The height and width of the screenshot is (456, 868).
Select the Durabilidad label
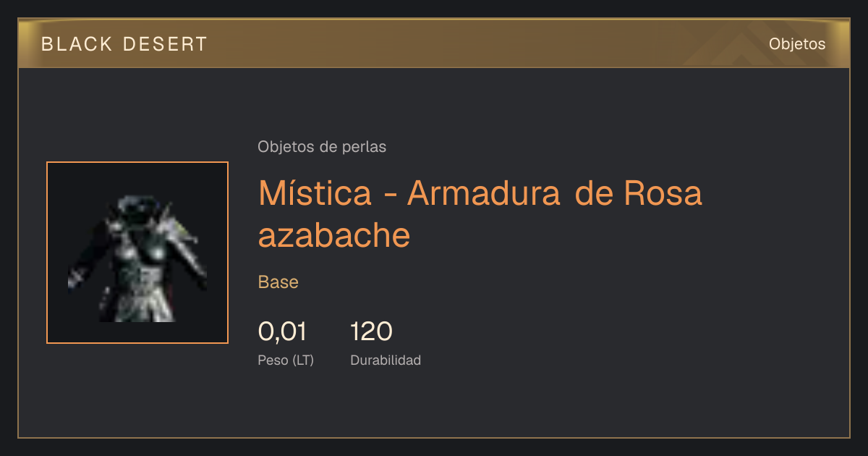tap(386, 360)
